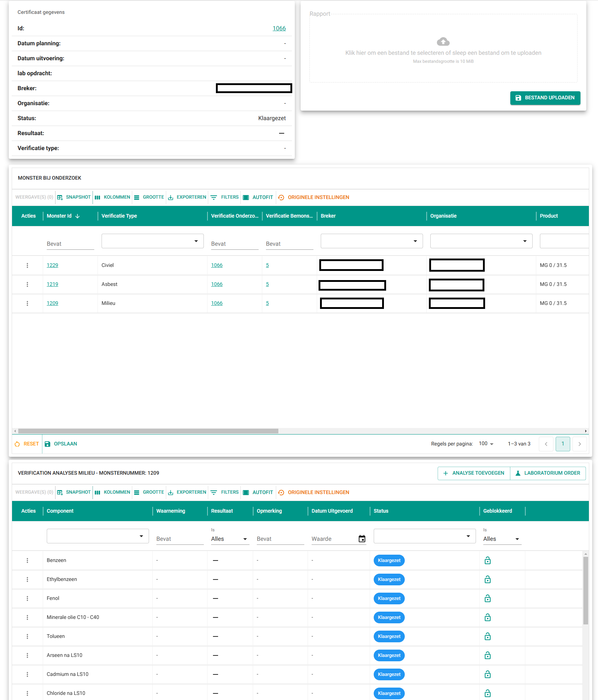
Task: Open actions menu for Minerale olie C10 - C40
Action: [x=27, y=617]
